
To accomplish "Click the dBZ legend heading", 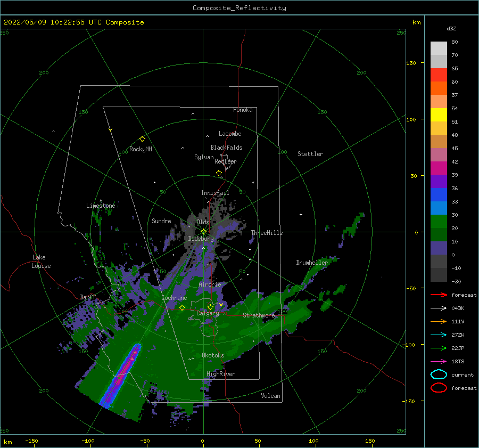I will point(451,29).
